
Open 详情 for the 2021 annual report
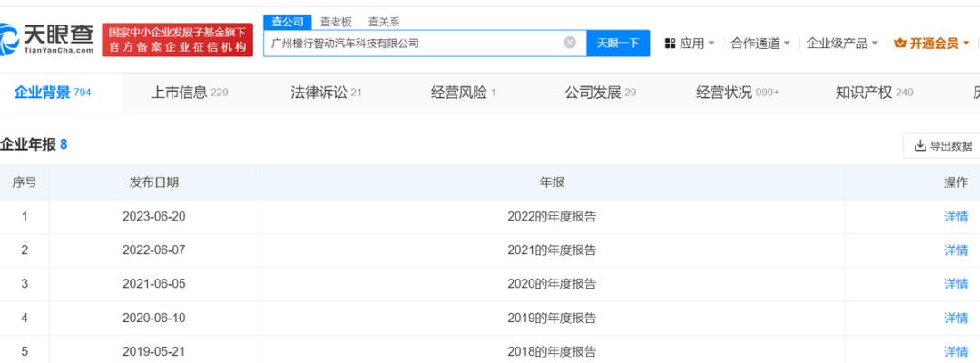pos(955,250)
